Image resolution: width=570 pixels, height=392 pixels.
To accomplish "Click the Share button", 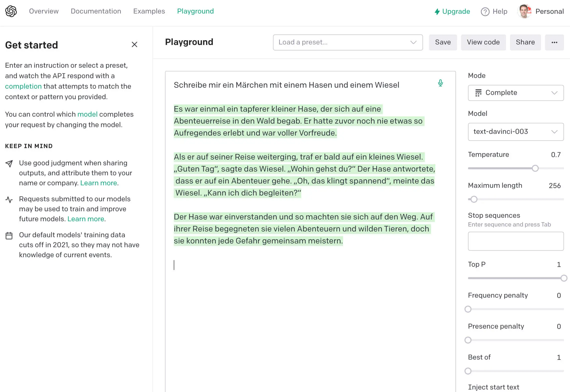I will (525, 42).
